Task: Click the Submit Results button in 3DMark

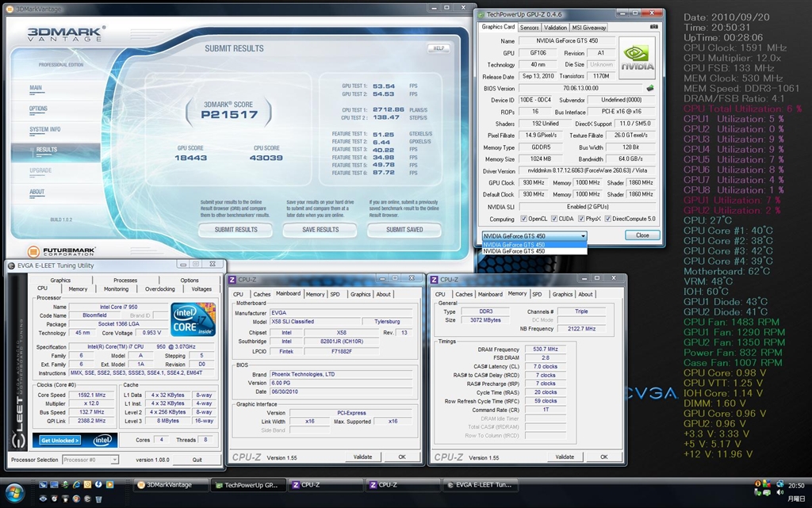Action: 236,229
